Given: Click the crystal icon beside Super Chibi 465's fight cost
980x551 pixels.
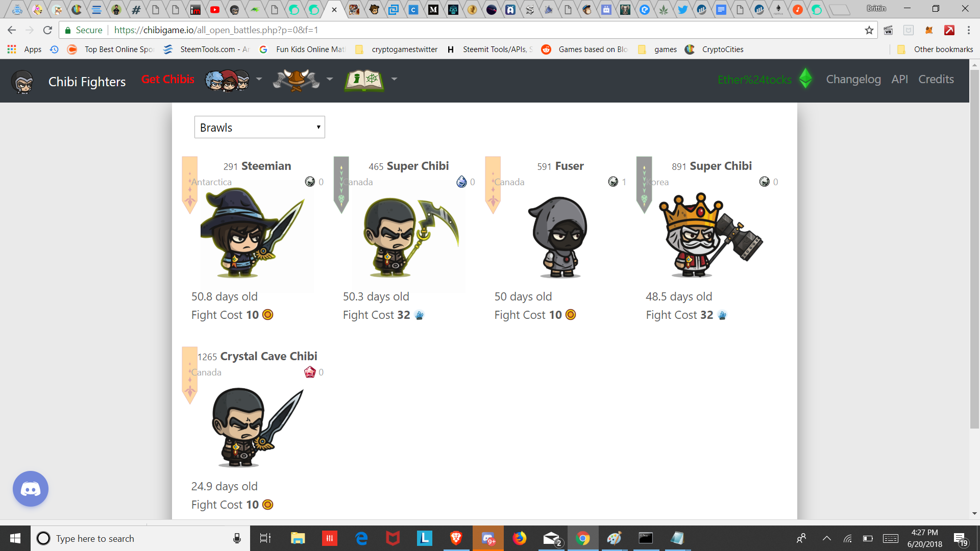Looking at the screenshot, I should [420, 315].
